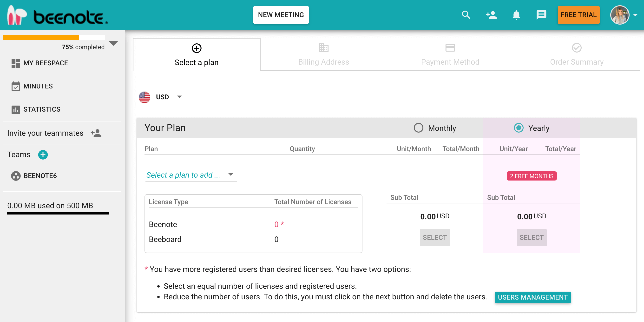This screenshot has width=644, height=322.
Task: Click the 2 FREE MONTHS badge
Action: tap(531, 176)
